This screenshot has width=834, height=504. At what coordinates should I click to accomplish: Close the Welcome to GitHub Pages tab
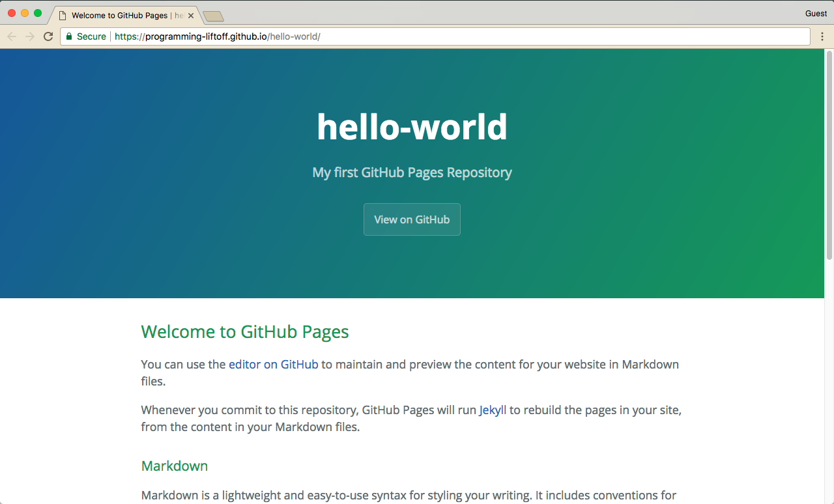(x=191, y=16)
